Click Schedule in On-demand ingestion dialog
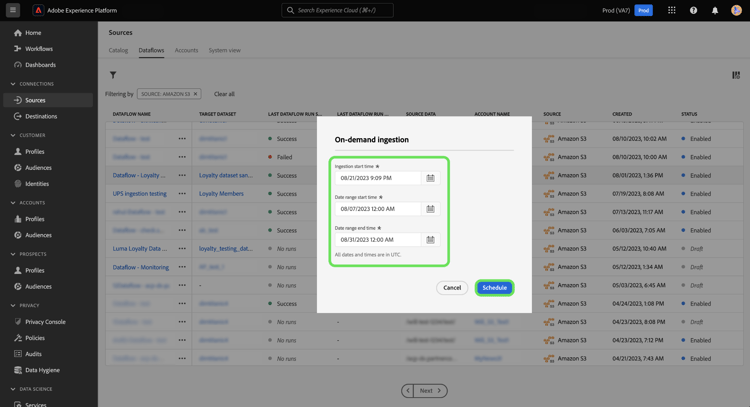The image size is (750, 407). click(495, 288)
